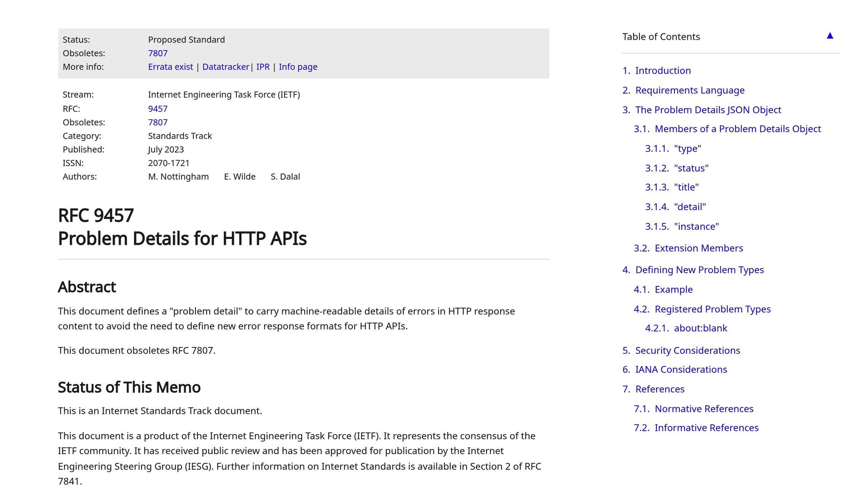This screenshot has height=488, width=868.
Task: Open obsoleted 7807 link in gray box
Action: 157,53
